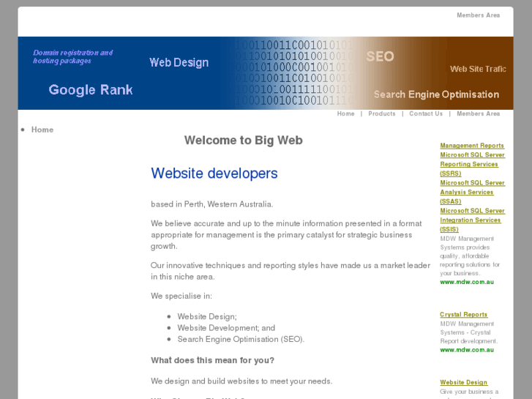This screenshot has height=399, width=532.
Task: Open Microsoft SQL Server Integration Services link
Action: point(472,220)
